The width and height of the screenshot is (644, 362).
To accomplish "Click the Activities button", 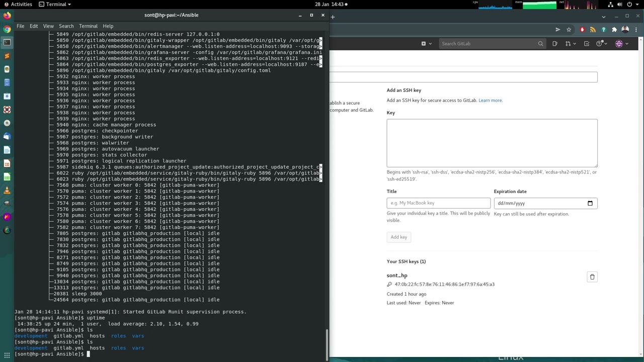I will click(x=18, y=4).
